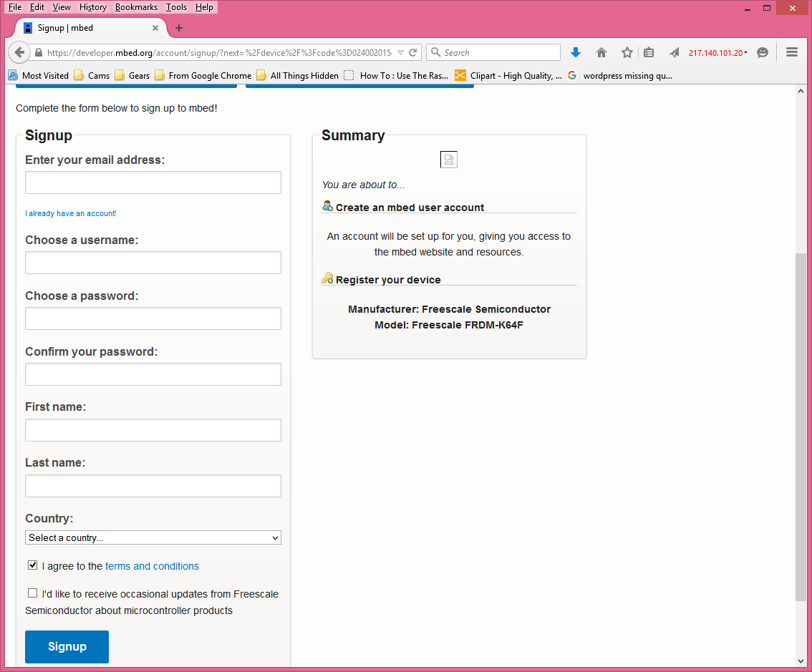Bookmark this page with the star icon
Image resolution: width=812 pixels, height=672 pixels.
(x=627, y=52)
